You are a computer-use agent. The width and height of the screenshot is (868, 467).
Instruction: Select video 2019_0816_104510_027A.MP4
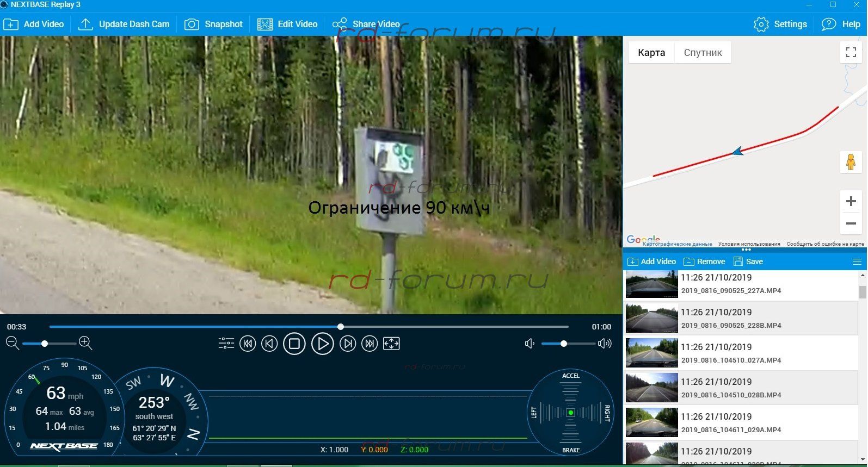[x=741, y=353]
